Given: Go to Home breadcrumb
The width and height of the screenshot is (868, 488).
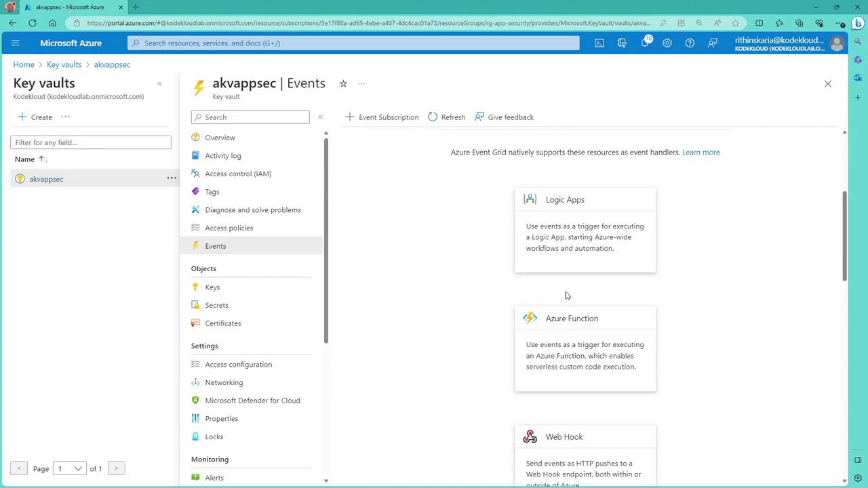Looking at the screenshot, I should click(23, 64).
